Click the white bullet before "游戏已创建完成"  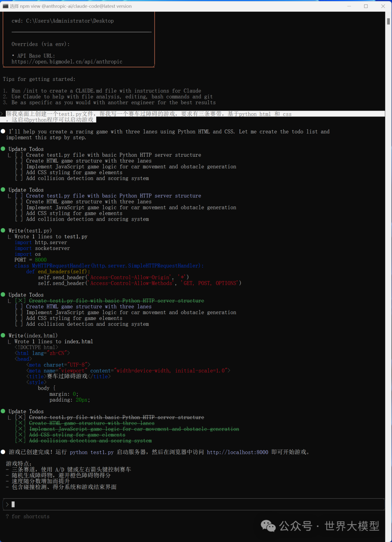coord(3,452)
